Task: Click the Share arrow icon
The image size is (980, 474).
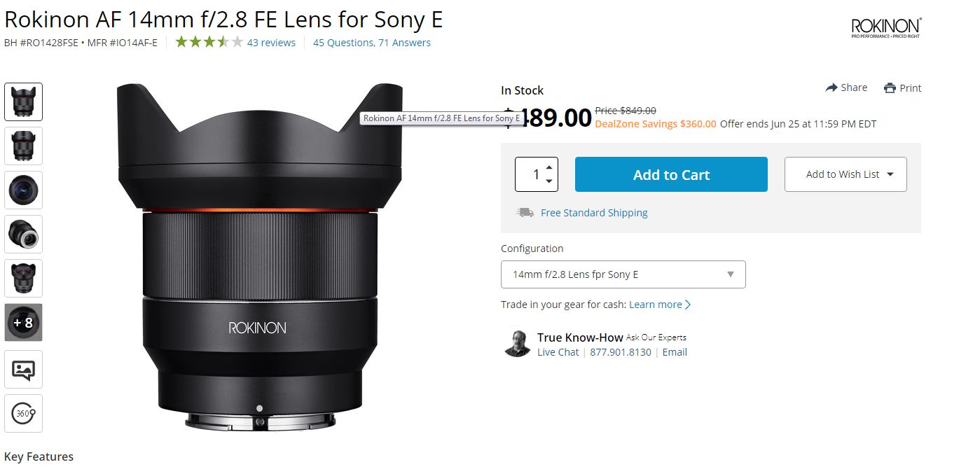Action: (x=831, y=88)
